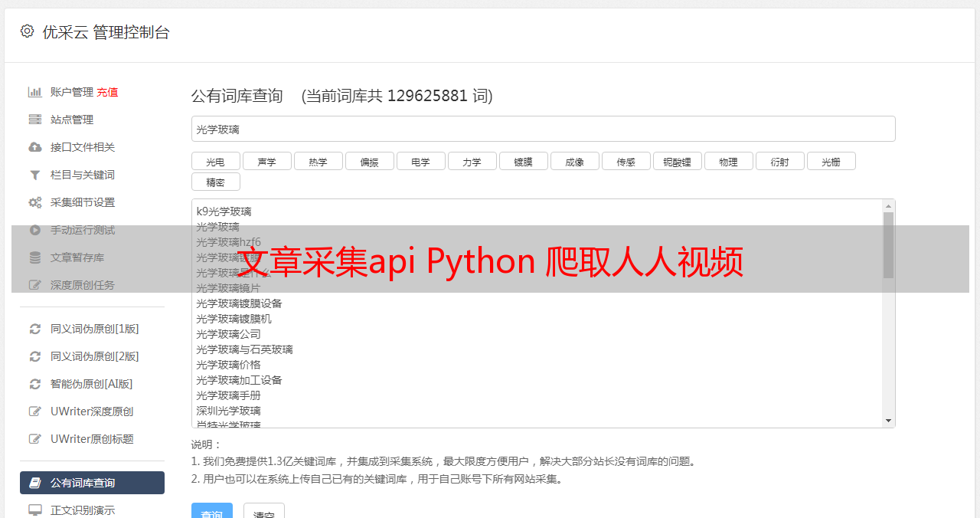
Task: Click the server icon next to 站点管理
Action: [34, 120]
